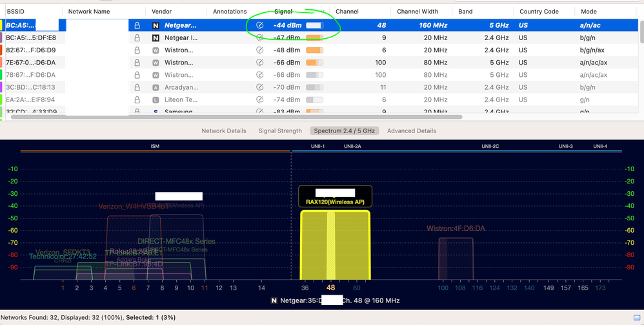Image resolution: width=644 pixels, height=325 pixels.
Task: Click the orange color marker of the 82:67:...F:D6:D9 row
Action: (2, 50)
